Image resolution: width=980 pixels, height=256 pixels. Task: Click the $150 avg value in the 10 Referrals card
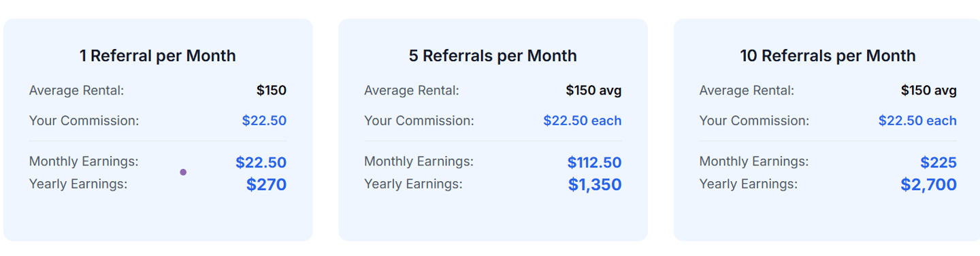[929, 90]
